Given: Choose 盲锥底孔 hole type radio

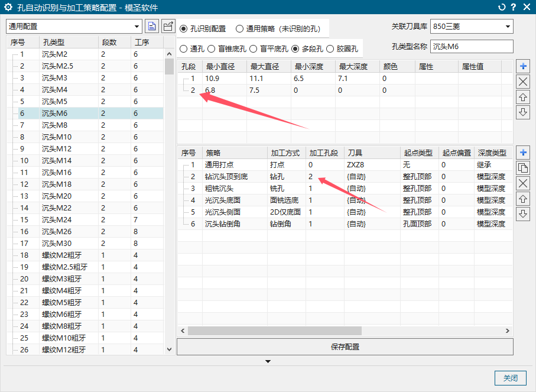Looking at the screenshot, I should tap(212, 49).
